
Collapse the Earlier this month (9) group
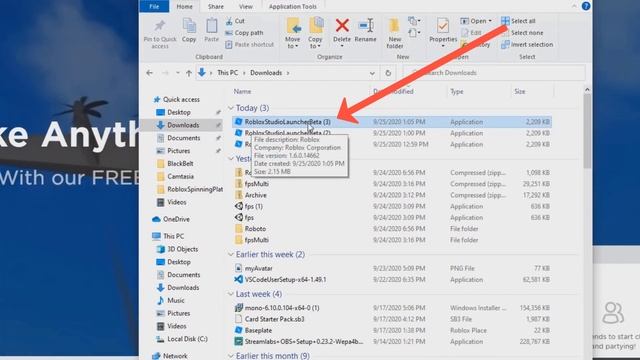(231, 356)
